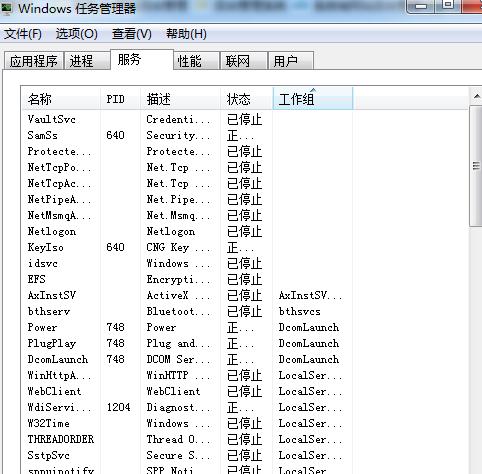The width and height of the screenshot is (482, 474).
Task: Click the AxInstSV... work group cell
Action: click(x=310, y=295)
